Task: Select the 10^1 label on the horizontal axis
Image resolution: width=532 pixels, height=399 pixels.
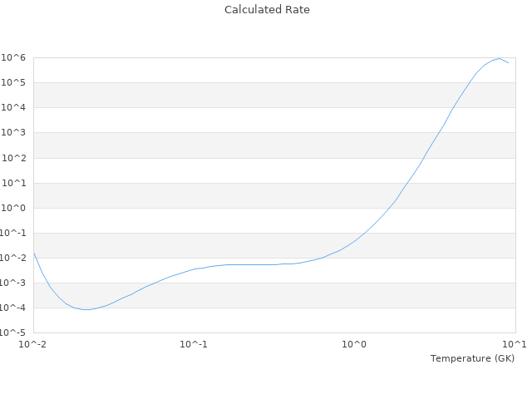Action: (514, 344)
